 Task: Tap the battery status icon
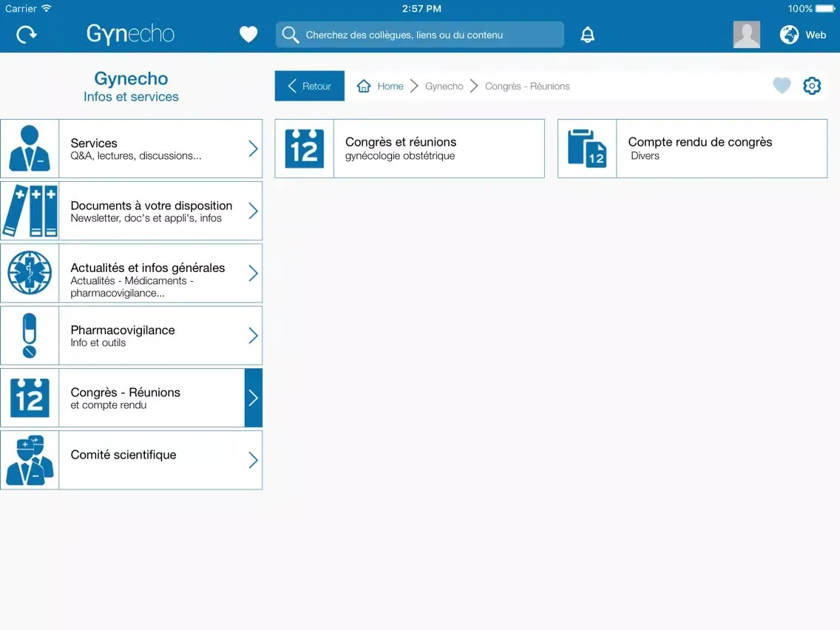tap(825, 9)
